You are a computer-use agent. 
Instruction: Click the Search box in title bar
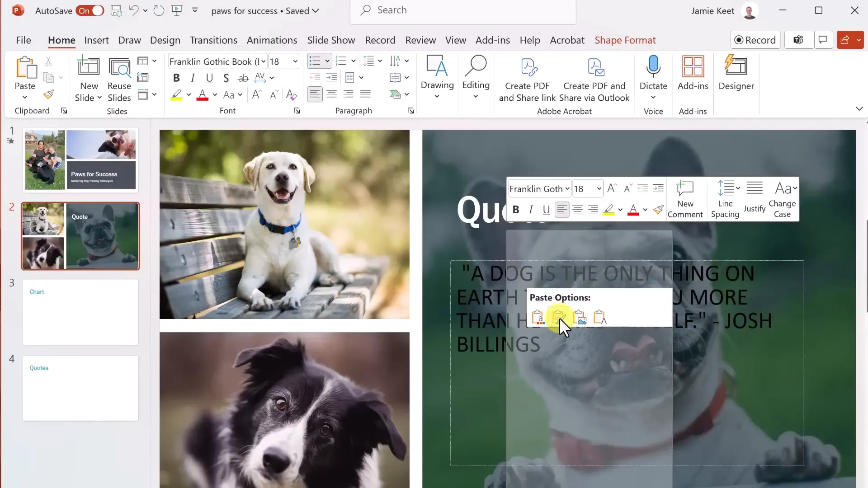pos(463,10)
